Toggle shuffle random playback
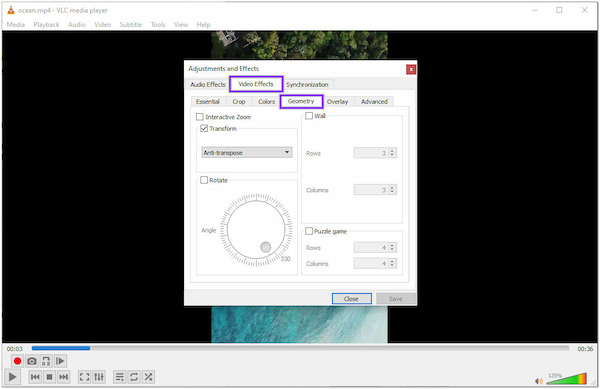The image size is (600, 389). coord(148,377)
